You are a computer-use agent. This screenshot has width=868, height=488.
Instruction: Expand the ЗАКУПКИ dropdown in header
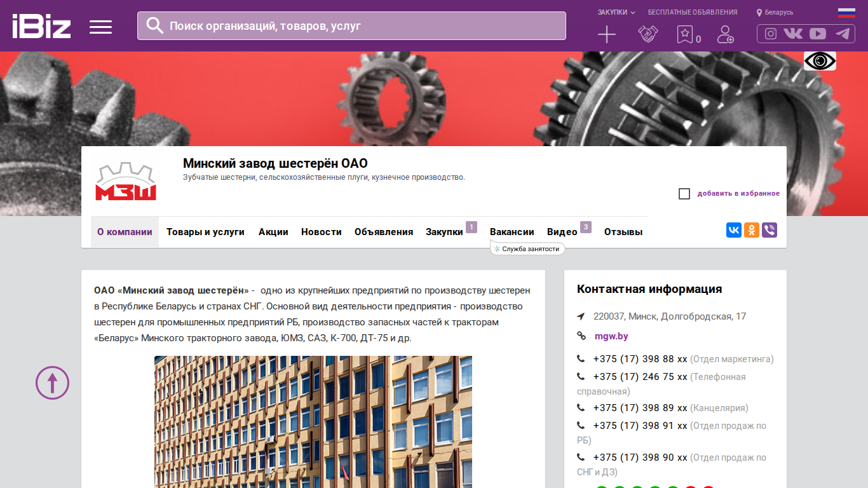(x=616, y=12)
